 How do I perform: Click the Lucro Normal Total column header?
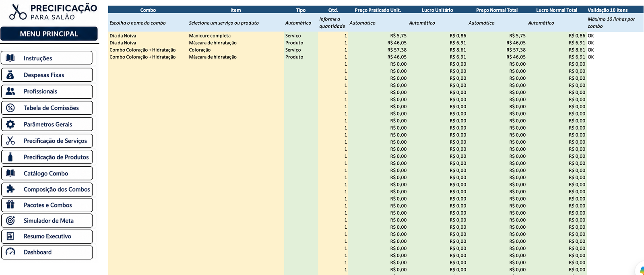pos(557,10)
